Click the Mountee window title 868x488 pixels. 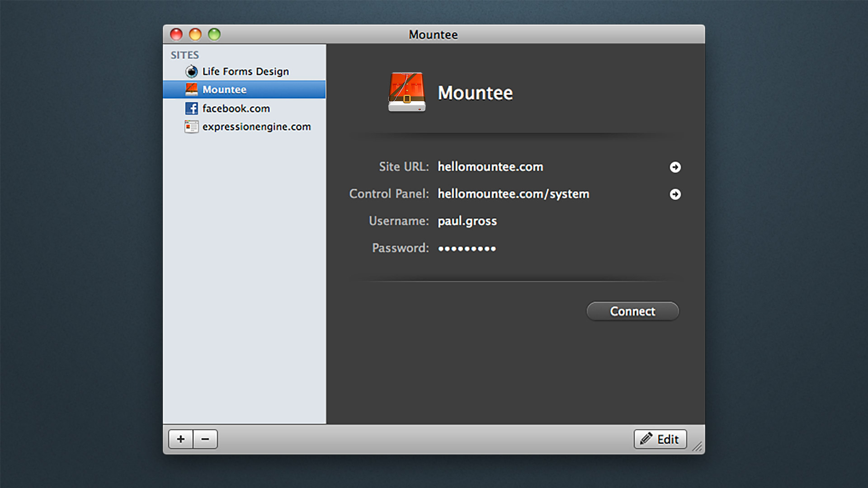[x=433, y=35]
